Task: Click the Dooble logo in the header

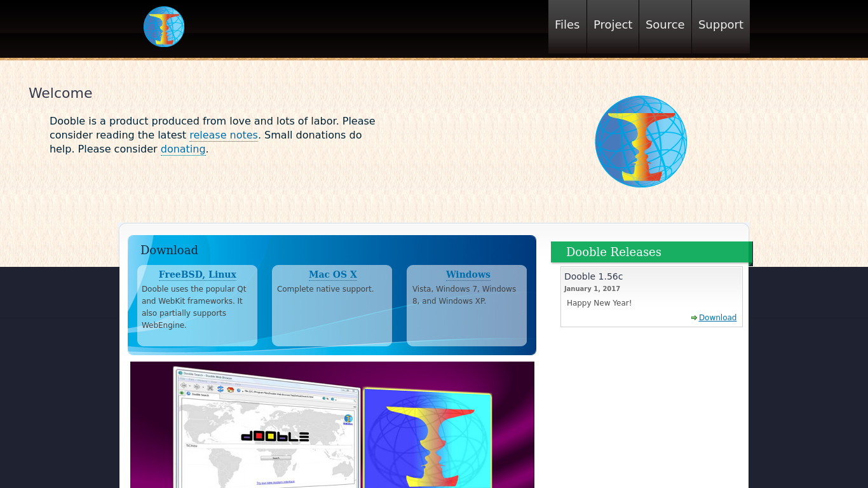Action: [164, 27]
